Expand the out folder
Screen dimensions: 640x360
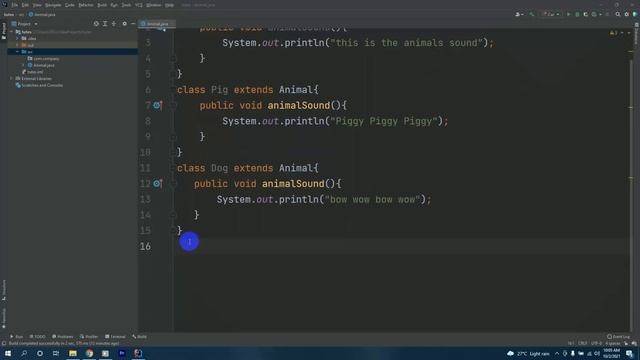pos(18,45)
